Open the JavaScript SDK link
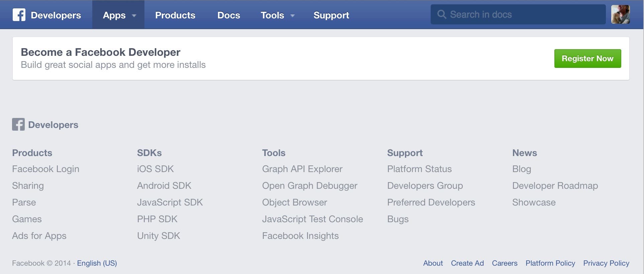 point(170,202)
